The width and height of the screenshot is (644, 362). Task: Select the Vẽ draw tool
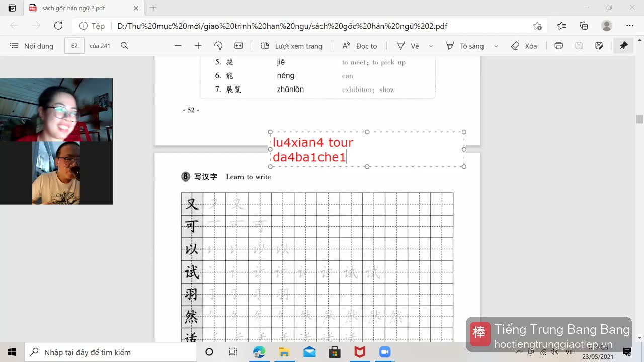click(408, 46)
